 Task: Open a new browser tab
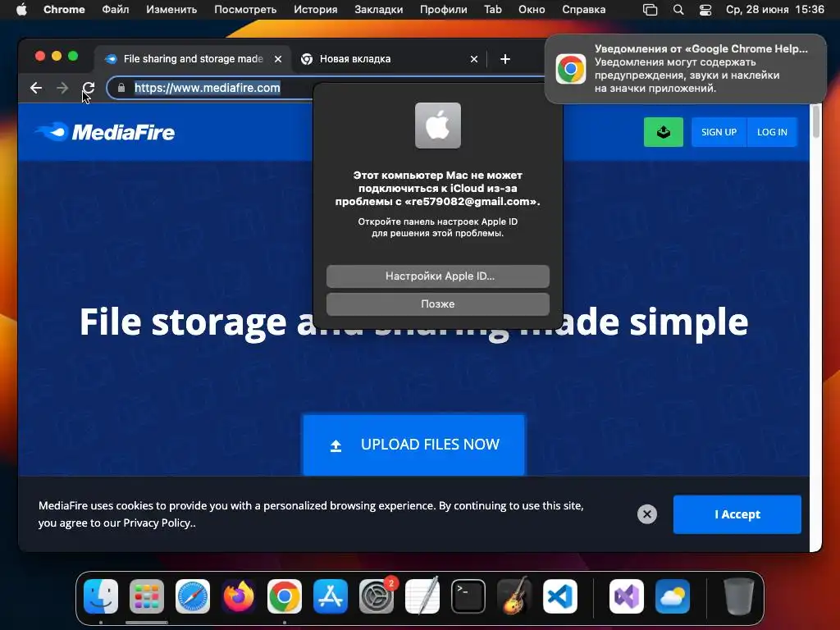pos(505,59)
